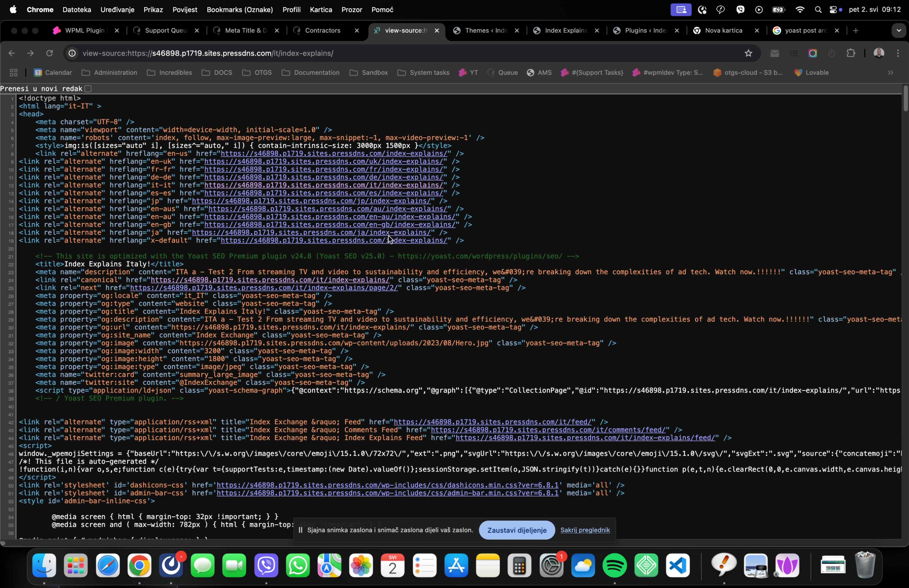Open the hreflang en-uk alternate link

point(323,161)
